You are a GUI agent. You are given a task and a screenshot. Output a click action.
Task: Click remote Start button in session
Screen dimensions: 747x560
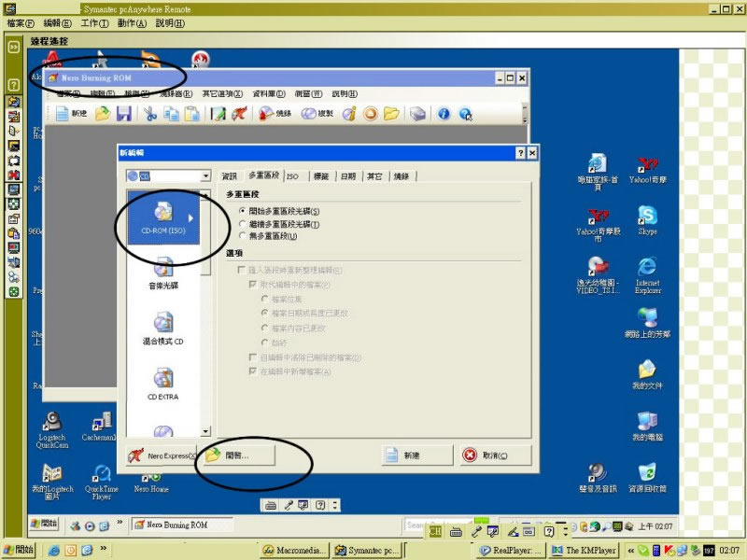pyautogui.click(x=44, y=524)
